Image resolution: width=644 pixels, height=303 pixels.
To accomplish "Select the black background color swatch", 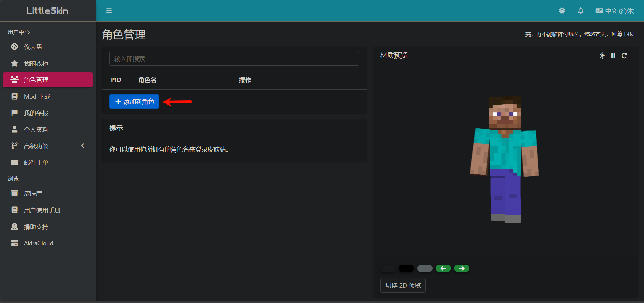I will click(406, 268).
